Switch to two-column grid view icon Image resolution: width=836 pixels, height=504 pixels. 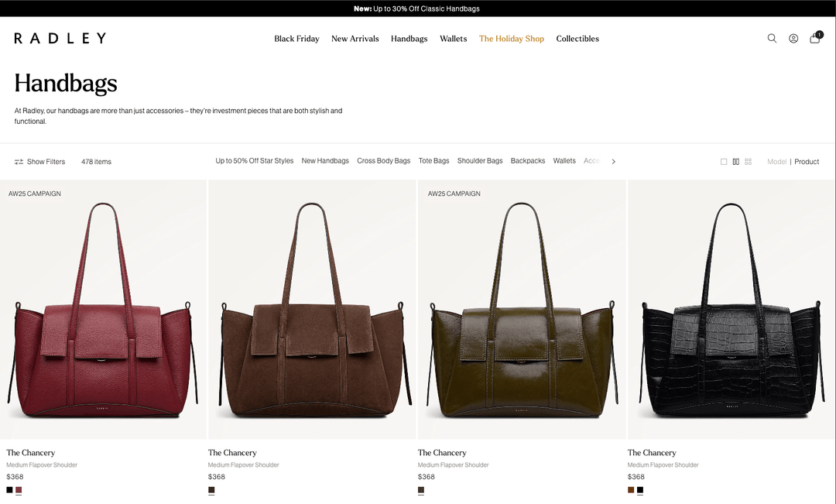pyautogui.click(x=736, y=162)
